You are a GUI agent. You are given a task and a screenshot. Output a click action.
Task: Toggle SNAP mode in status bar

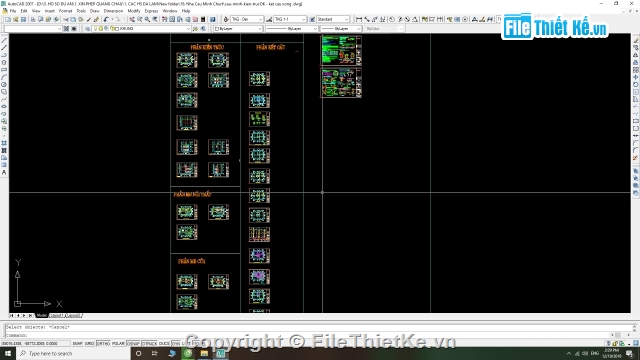[x=77, y=344]
